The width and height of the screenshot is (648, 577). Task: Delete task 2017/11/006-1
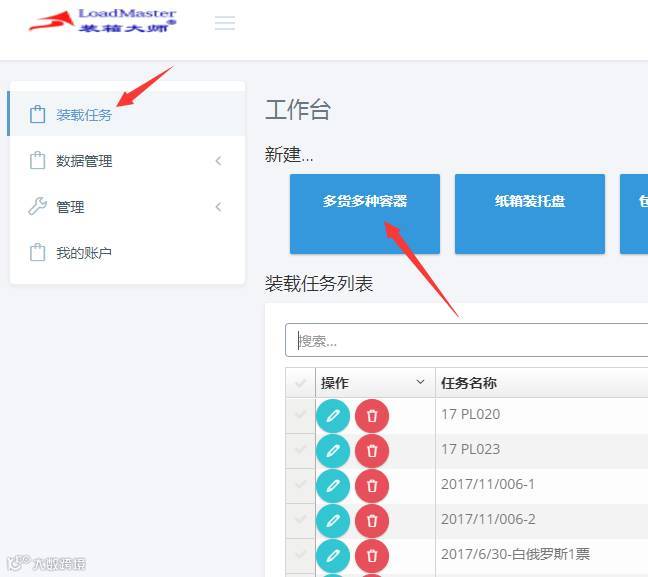tap(372, 486)
